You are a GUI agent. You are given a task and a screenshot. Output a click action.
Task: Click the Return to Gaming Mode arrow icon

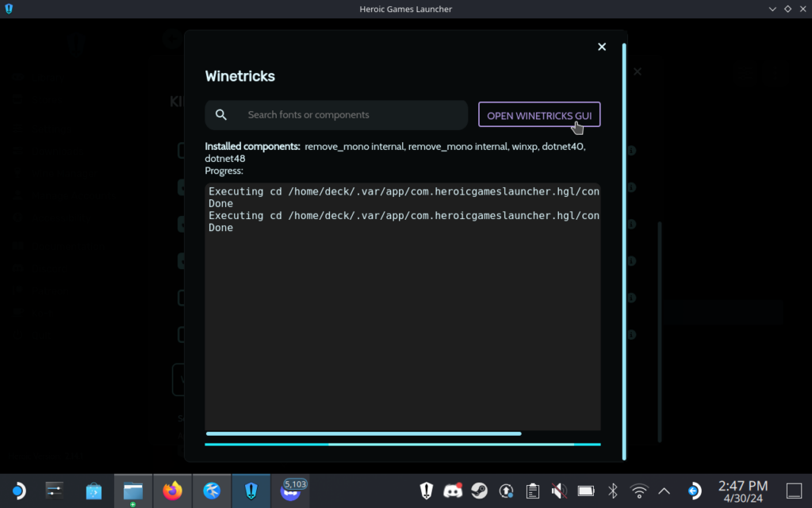click(x=693, y=491)
